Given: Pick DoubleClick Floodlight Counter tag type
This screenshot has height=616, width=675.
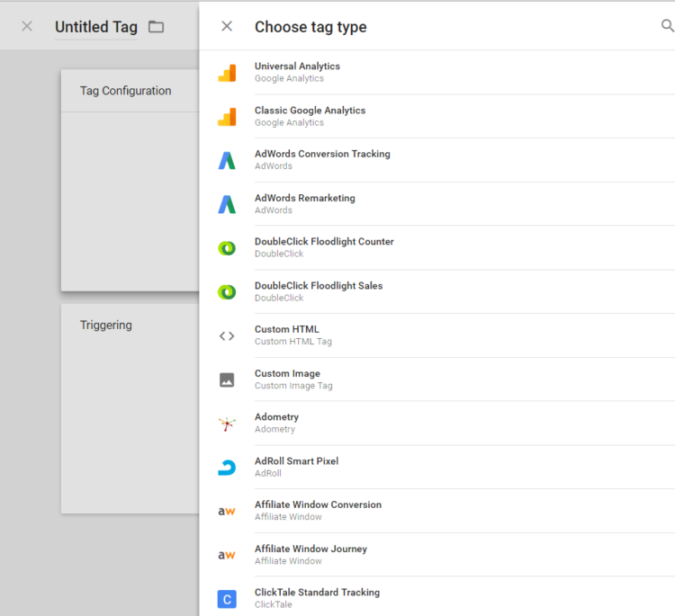Looking at the screenshot, I should (436, 248).
